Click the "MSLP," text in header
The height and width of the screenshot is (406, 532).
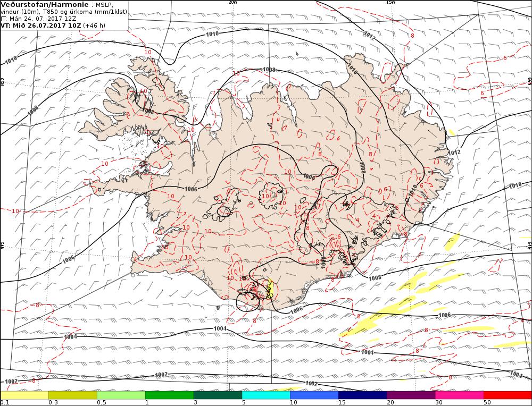coord(103,5)
